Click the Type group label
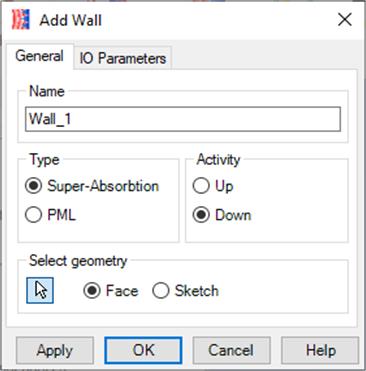This screenshot has width=366, height=371. [44, 160]
